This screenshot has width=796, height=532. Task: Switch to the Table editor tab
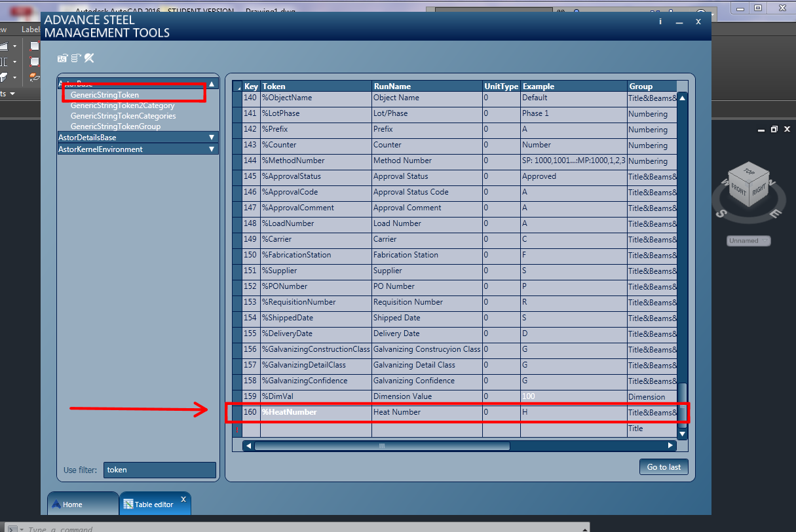153,503
